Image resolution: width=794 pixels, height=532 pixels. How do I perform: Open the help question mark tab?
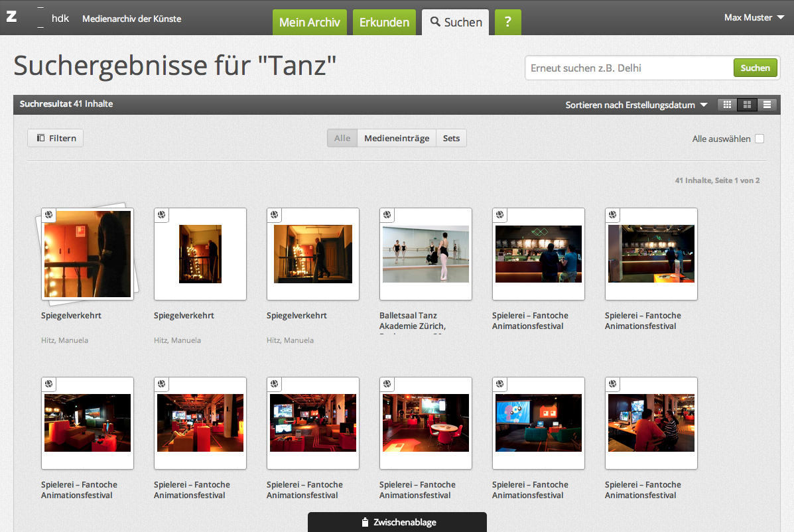(507, 22)
